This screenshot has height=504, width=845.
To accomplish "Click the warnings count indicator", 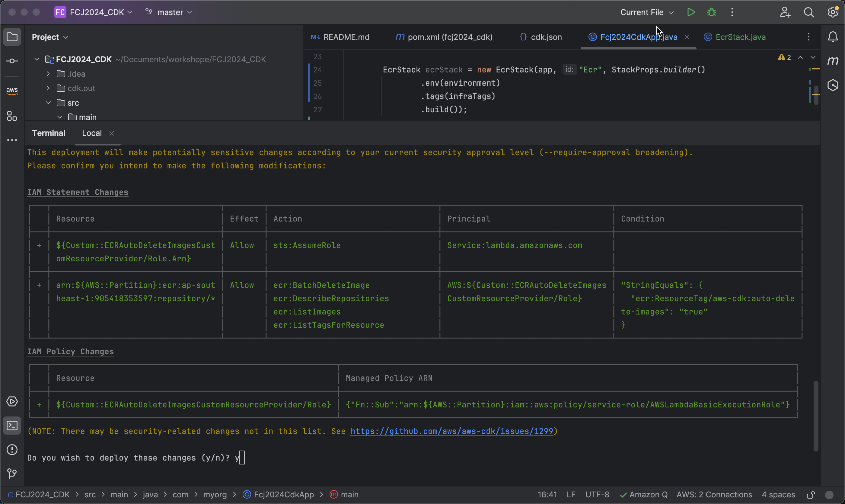I will click(x=785, y=57).
